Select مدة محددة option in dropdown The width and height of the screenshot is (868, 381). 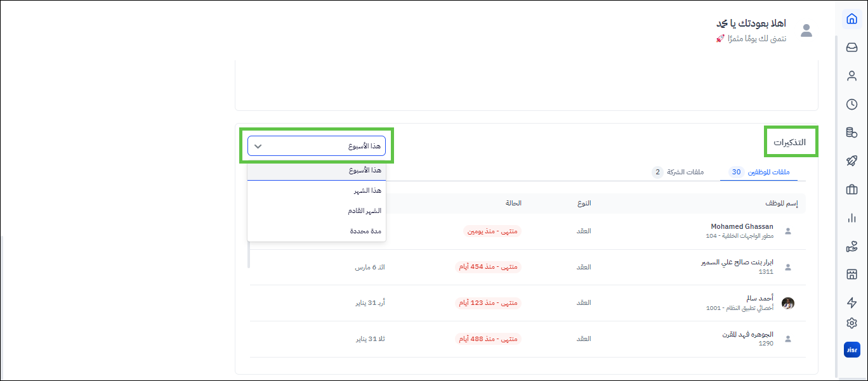365,231
